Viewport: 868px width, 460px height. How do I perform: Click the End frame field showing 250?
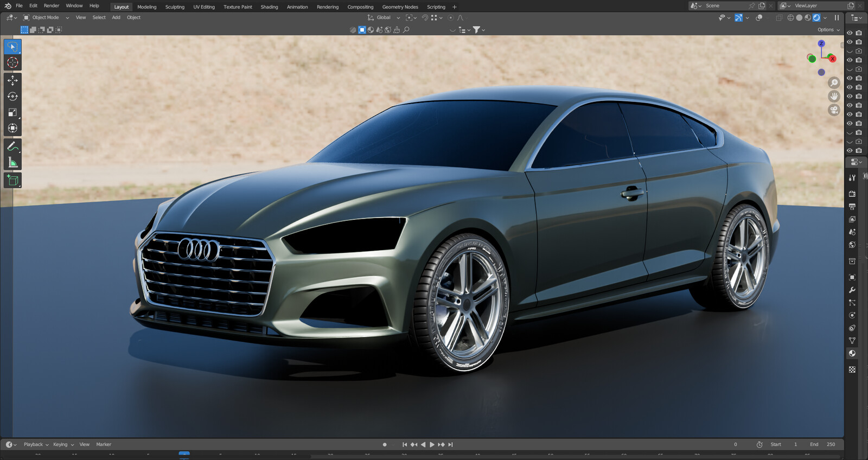click(823, 444)
